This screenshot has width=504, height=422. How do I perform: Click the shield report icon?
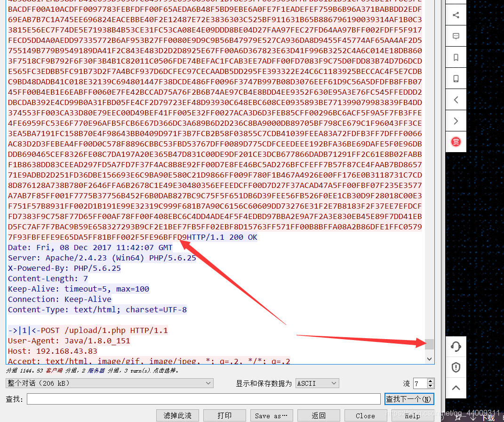(x=456, y=367)
